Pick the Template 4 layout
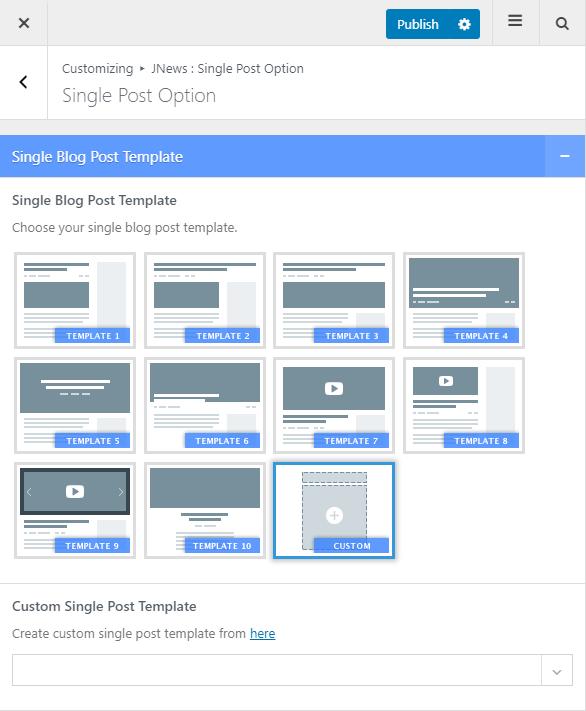Image resolution: width=586 pixels, height=711 pixels. point(464,301)
